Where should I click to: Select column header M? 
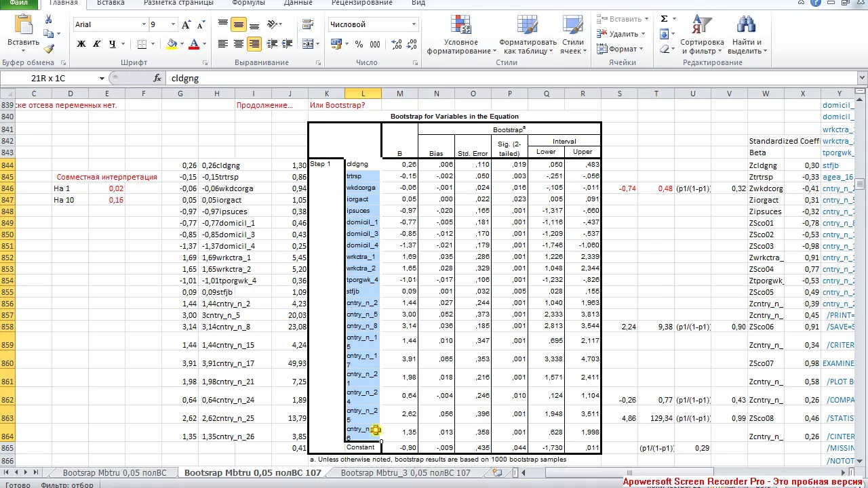(399, 94)
